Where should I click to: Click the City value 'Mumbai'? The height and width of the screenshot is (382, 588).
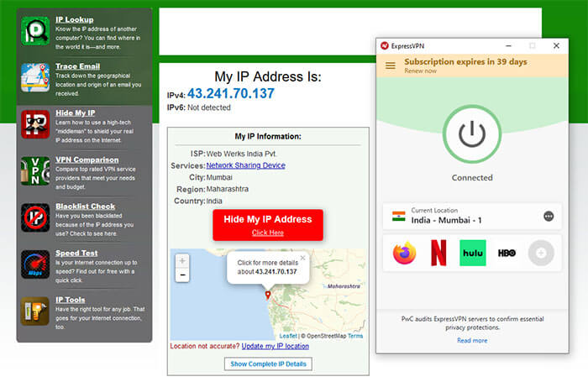219,177
